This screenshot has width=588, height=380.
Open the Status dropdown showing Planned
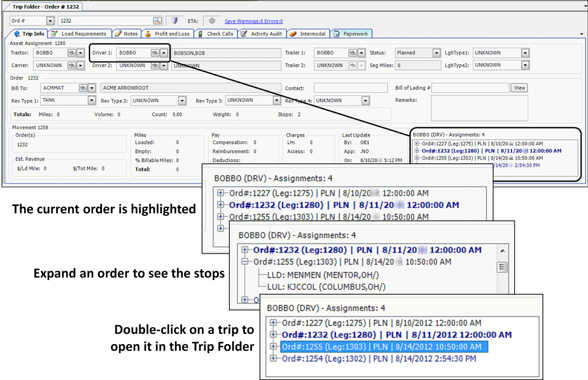[436, 53]
